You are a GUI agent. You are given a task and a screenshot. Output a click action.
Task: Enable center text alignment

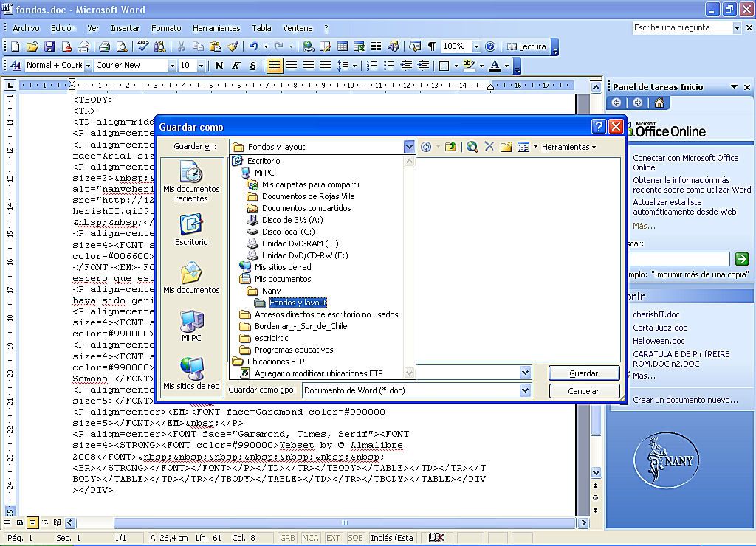point(291,66)
